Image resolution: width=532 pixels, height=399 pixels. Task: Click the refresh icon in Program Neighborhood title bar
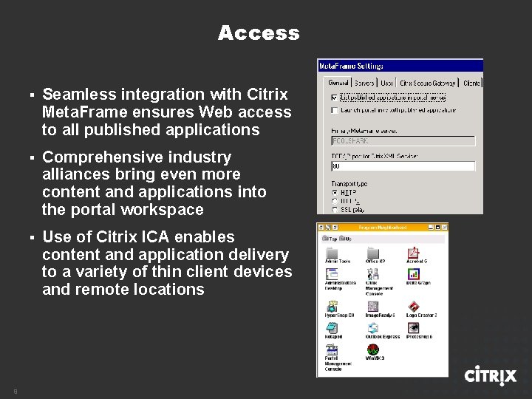tap(328, 228)
